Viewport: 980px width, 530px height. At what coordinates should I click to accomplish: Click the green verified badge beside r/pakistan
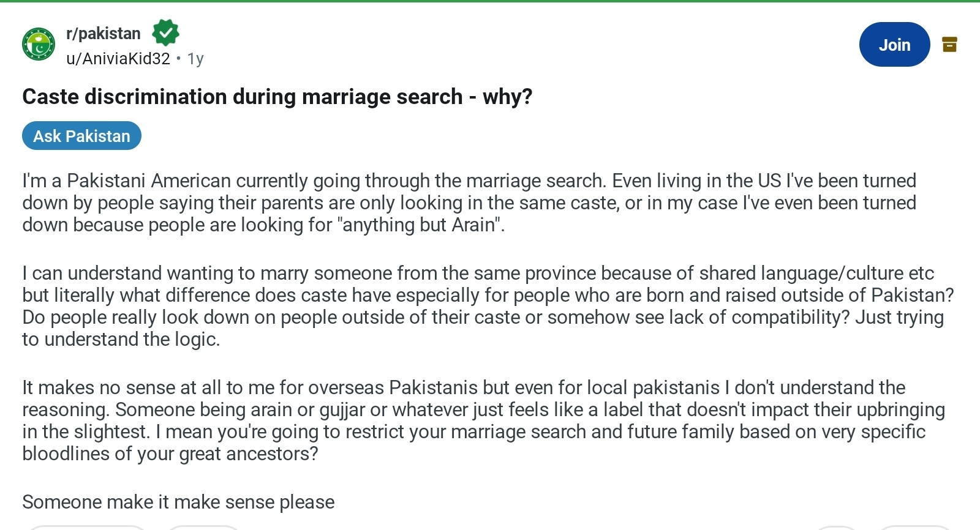click(x=165, y=33)
